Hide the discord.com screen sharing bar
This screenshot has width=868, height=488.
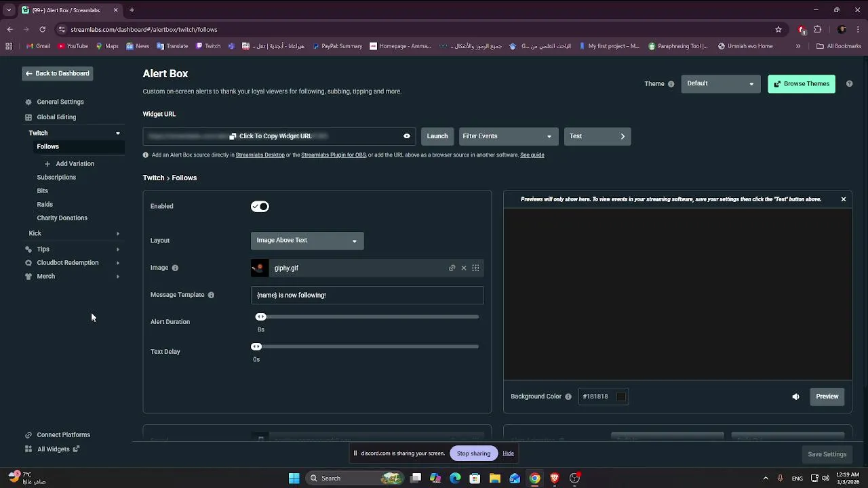click(x=508, y=453)
